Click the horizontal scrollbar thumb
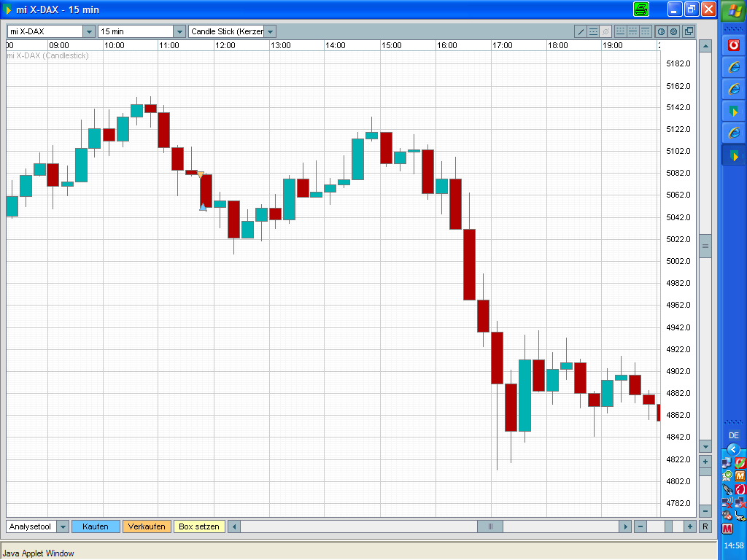The image size is (747, 560). click(490, 526)
